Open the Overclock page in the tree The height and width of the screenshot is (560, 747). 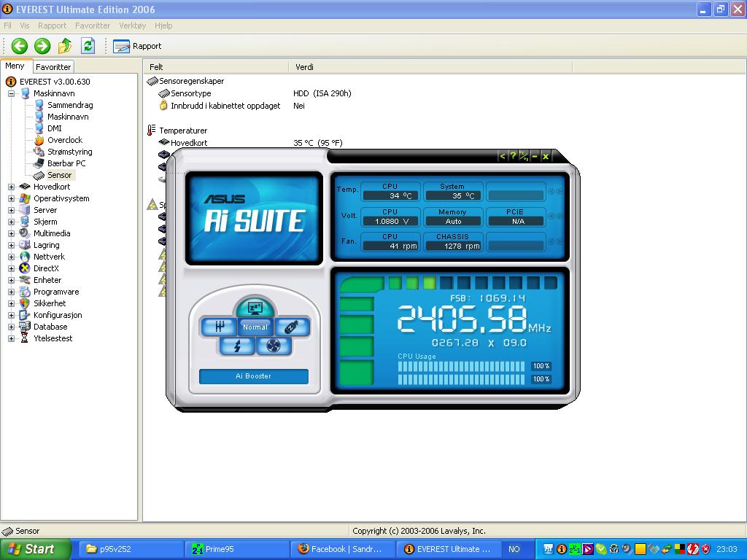click(65, 140)
